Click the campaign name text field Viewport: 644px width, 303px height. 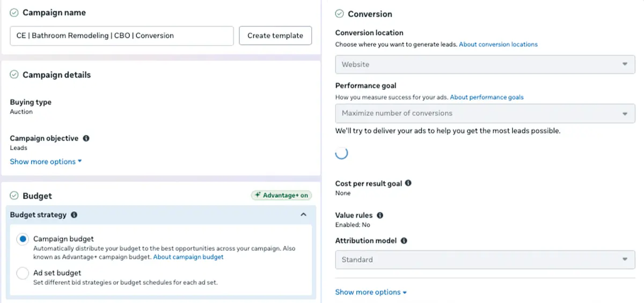pyautogui.click(x=122, y=36)
